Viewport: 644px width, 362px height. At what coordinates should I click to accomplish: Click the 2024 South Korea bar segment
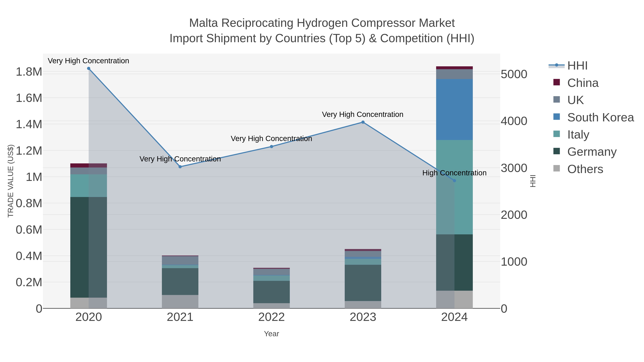455,109
